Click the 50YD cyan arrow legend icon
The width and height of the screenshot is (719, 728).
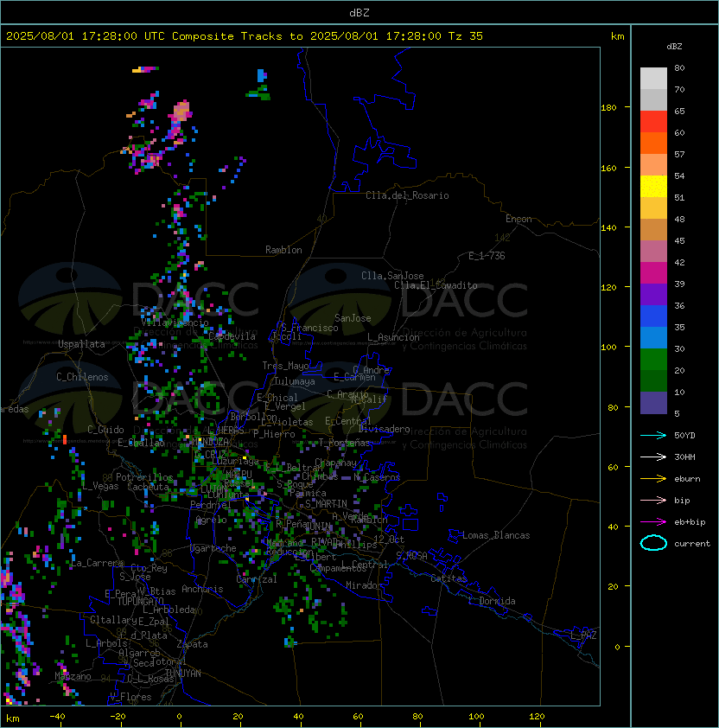pyautogui.click(x=653, y=435)
